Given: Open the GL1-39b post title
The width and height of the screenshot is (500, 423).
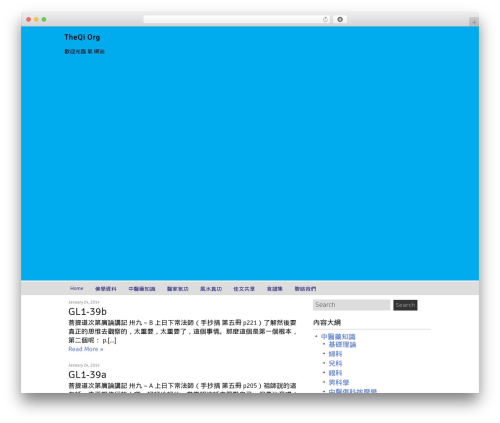Looking at the screenshot, I should (x=87, y=312).
